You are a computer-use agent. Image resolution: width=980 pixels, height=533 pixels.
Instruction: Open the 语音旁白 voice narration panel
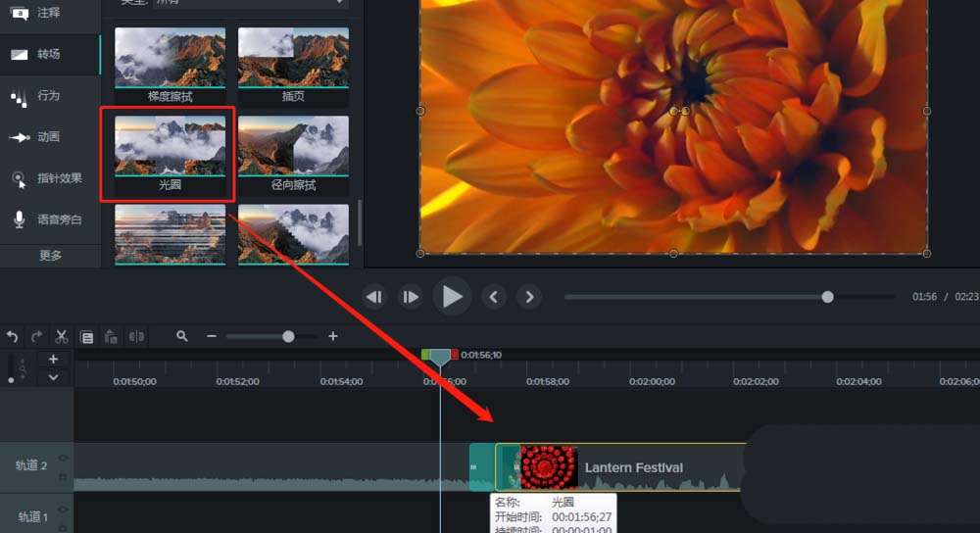[x=47, y=219]
